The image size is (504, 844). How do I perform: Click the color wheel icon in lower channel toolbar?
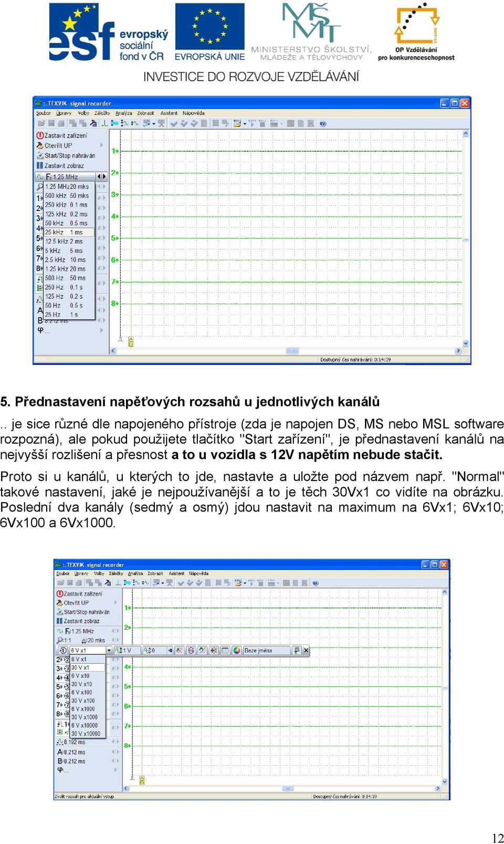coord(237,650)
